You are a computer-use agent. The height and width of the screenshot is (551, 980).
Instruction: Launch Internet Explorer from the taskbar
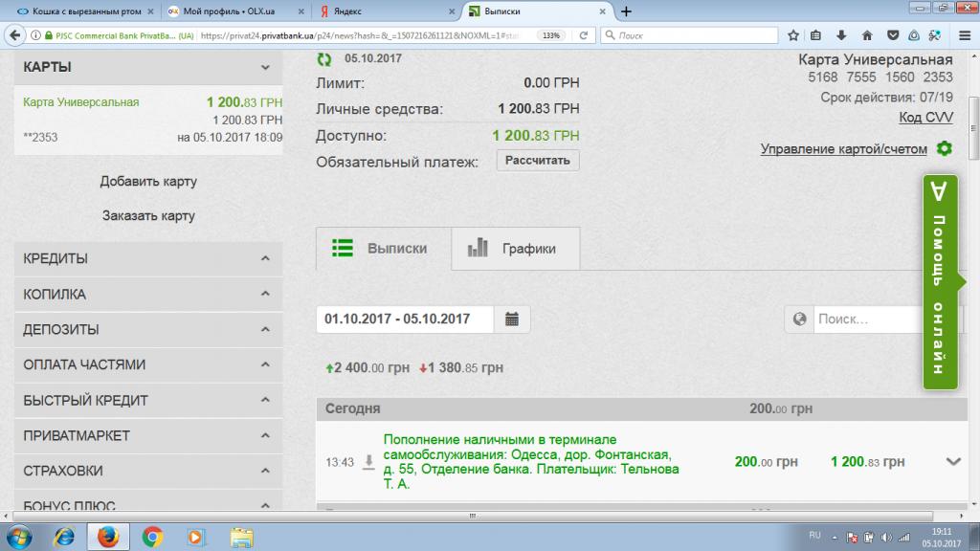tap(64, 538)
